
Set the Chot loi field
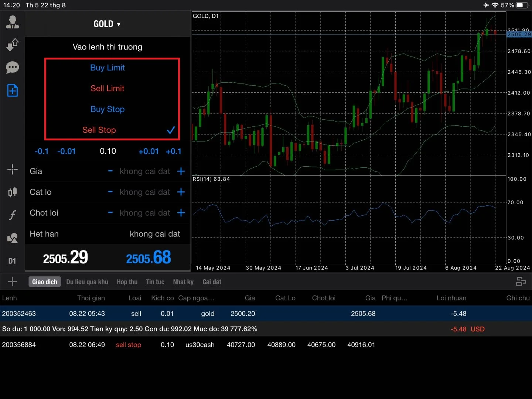click(x=145, y=213)
